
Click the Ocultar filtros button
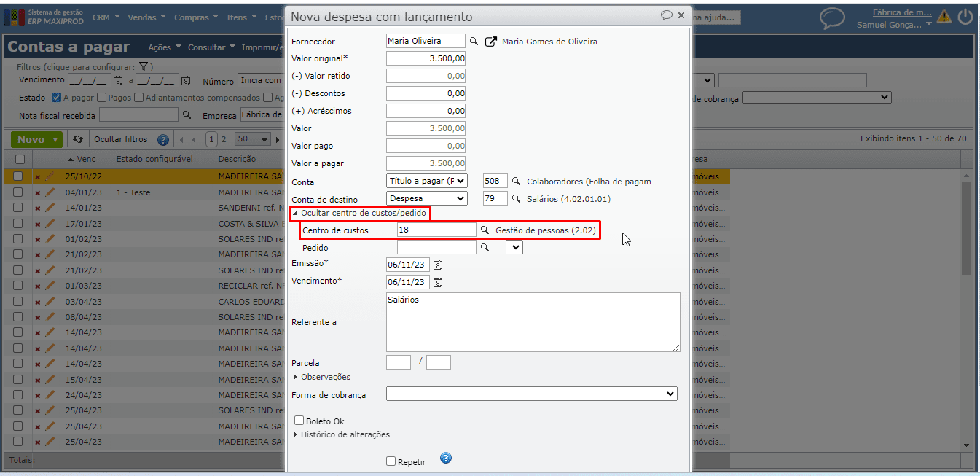pyautogui.click(x=120, y=139)
